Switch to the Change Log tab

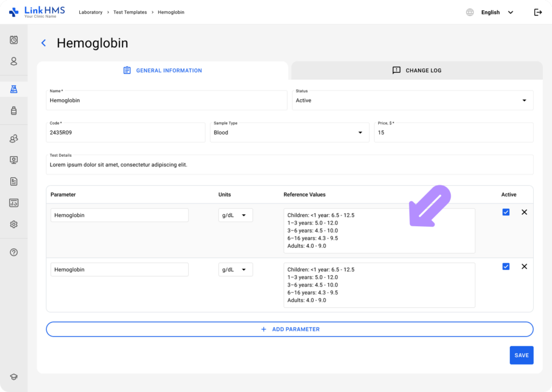417,70
